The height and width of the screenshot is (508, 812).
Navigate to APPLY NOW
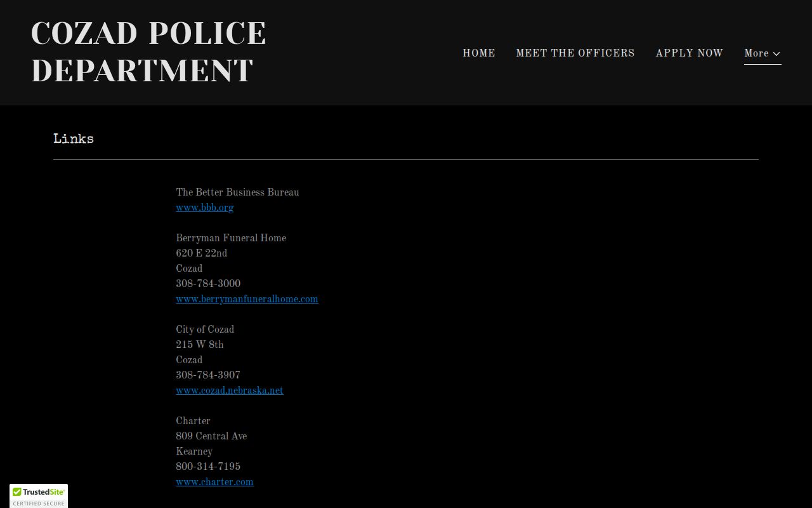point(690,53)
